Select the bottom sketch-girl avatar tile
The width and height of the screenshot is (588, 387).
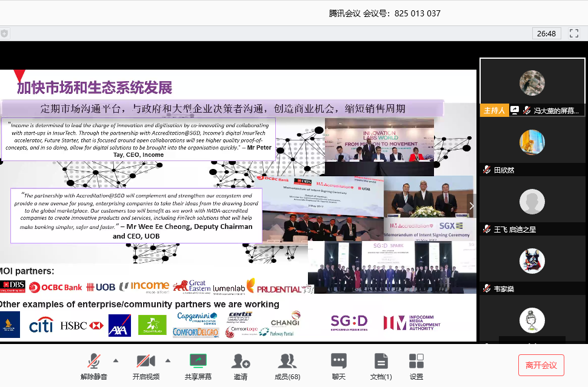point(532,321)
